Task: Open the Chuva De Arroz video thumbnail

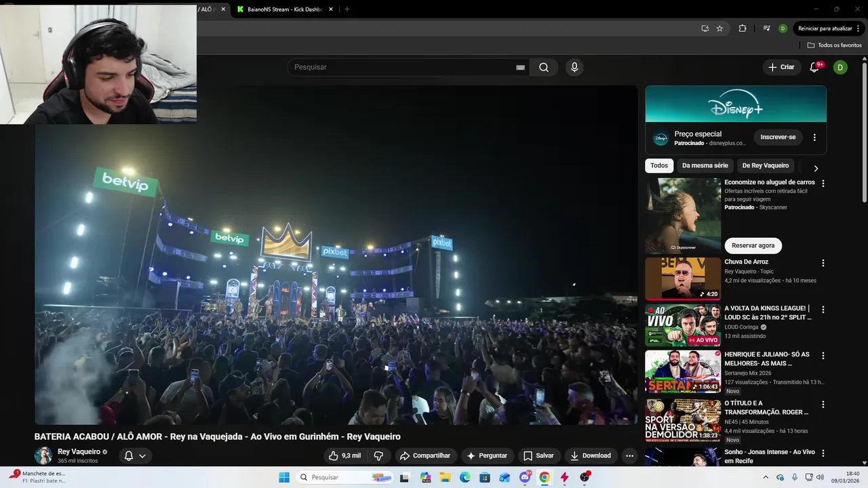Action: pos(683,279)
